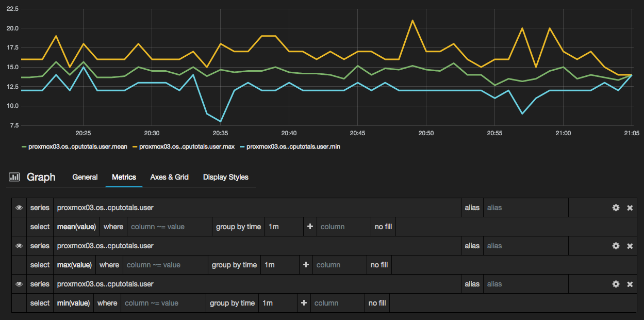The width and height of the screenshot is (644, 320).
Task: Click the alias input of first query
Action: click(525, 207)
